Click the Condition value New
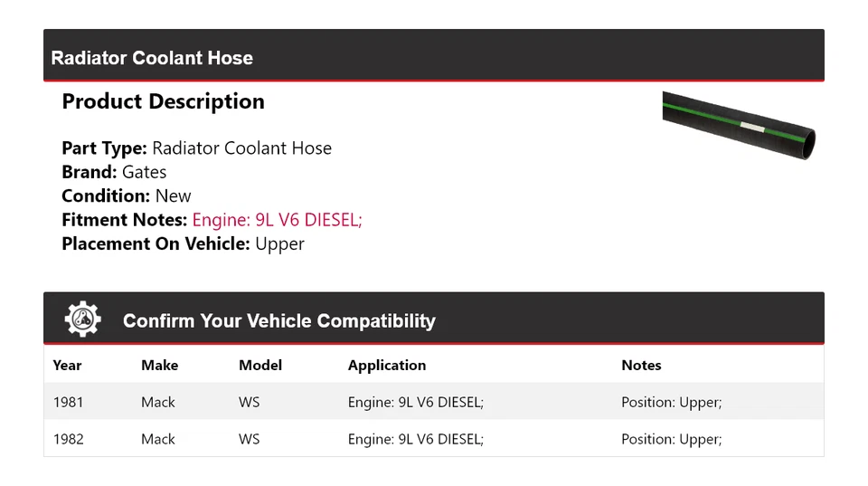 (x=173, y=196)
